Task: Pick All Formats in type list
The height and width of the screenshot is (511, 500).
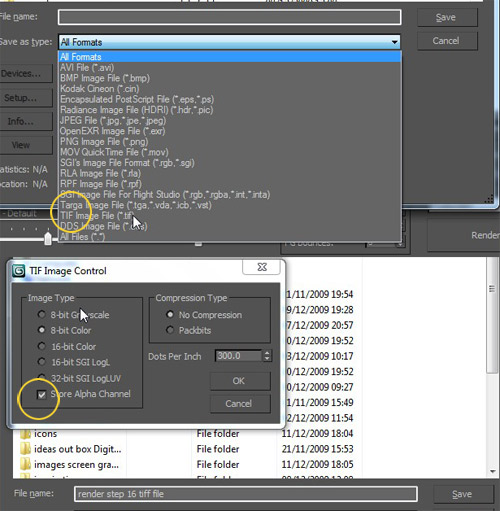Action: click(230, 57)
